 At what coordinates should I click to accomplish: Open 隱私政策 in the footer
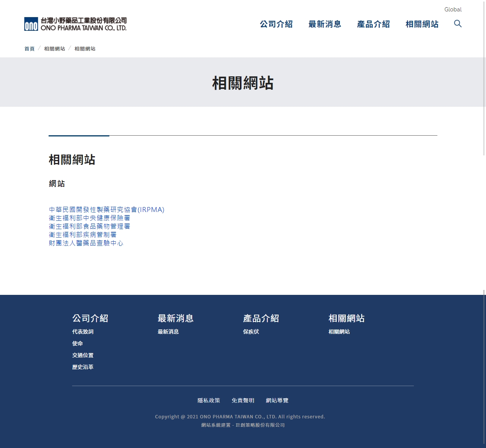click(209, 401)
